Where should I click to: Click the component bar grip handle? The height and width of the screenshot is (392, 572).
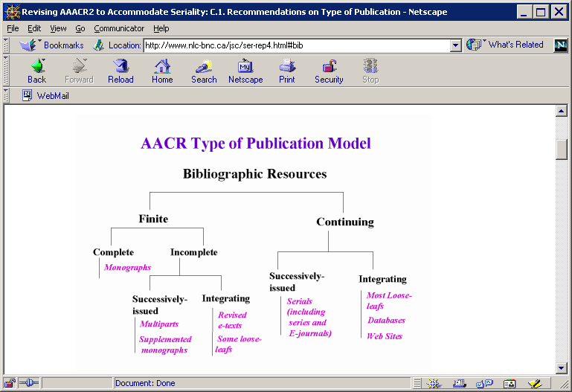pos(417,383)
